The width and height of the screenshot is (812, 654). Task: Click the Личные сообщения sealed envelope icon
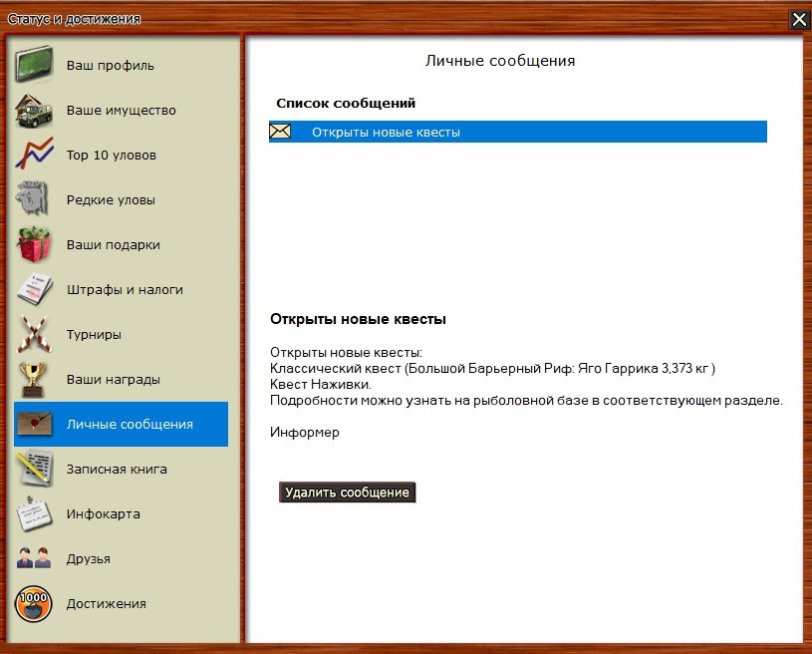tap(34, 424)
